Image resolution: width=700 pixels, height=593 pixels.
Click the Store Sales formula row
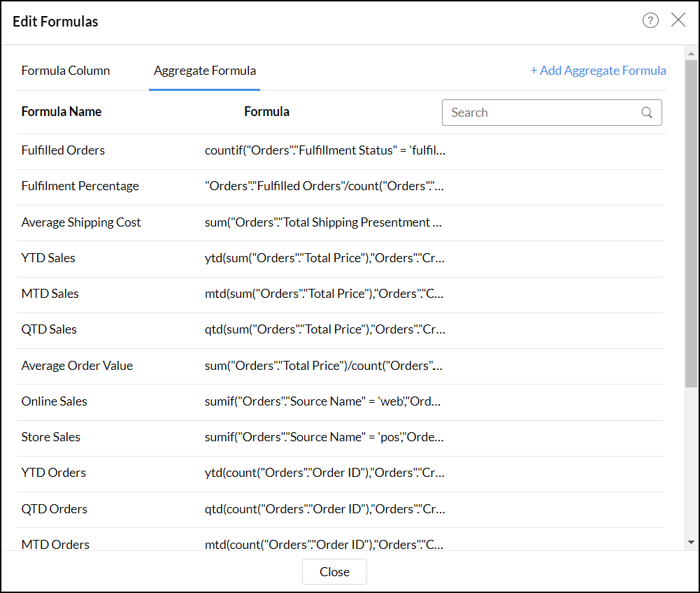click(51, 437)
